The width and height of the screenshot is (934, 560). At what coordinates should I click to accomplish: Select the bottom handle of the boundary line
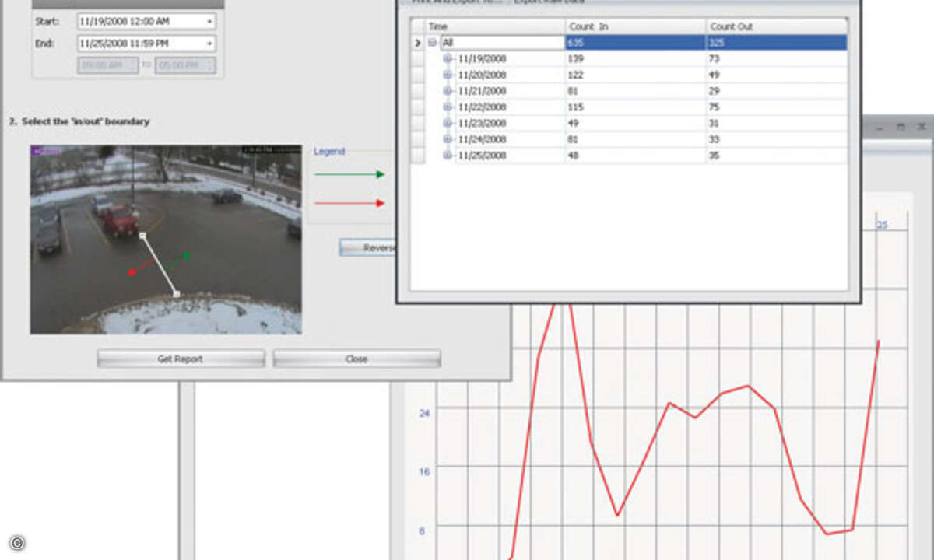point(177,294)
